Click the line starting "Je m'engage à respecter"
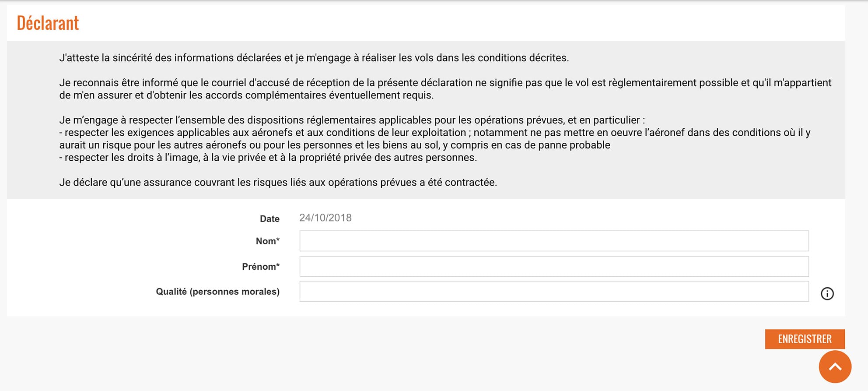 [352, 120]
